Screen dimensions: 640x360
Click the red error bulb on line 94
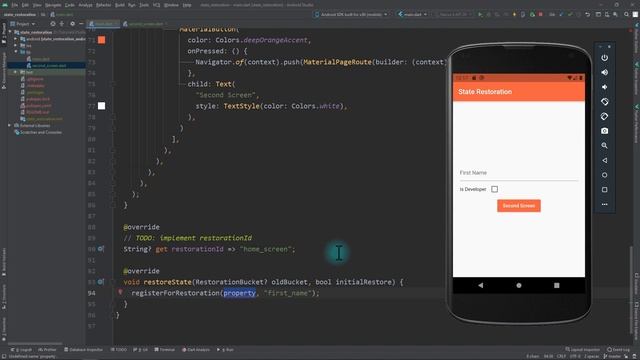point(120,292)
